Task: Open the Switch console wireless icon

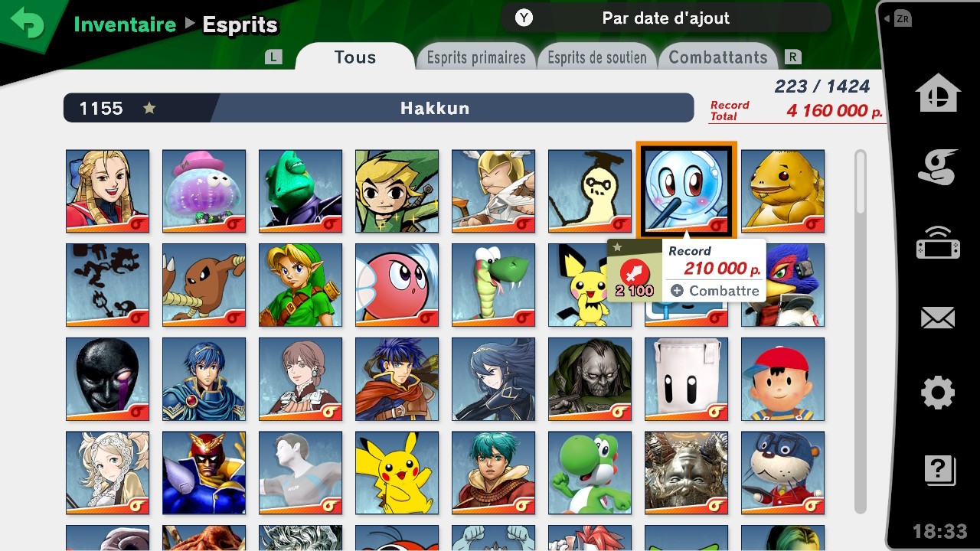Action: (938, 243)
